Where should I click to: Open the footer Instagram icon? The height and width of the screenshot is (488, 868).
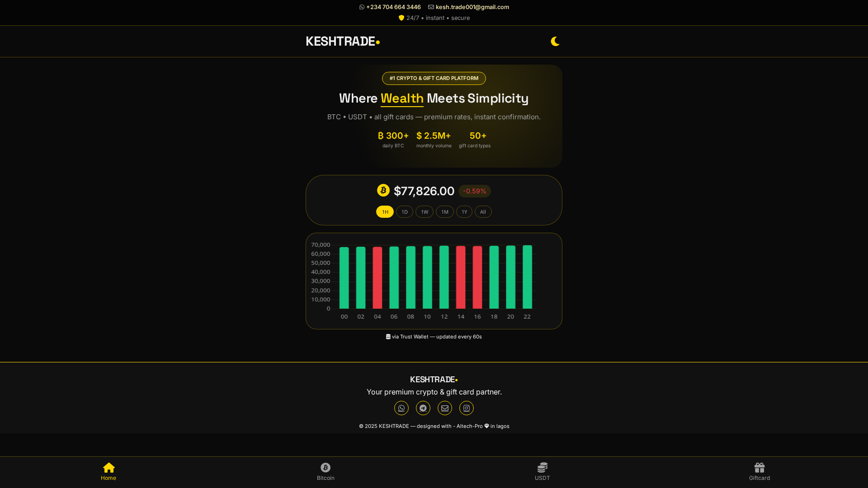[467, 408]
